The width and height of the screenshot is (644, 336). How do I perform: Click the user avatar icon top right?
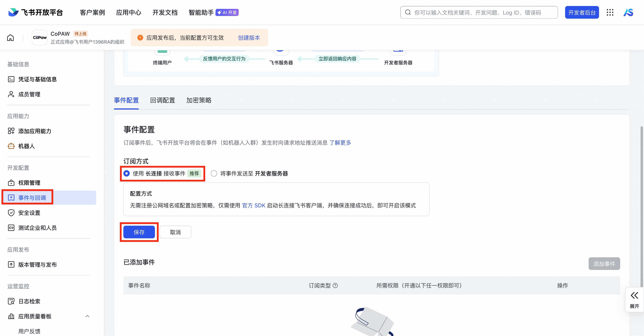628,12
